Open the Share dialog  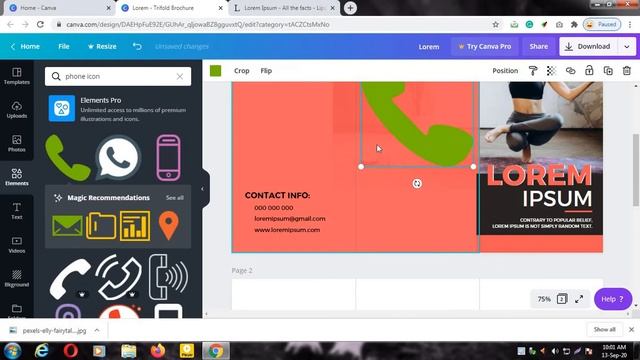pyautogui.click(x=539, y=47)
